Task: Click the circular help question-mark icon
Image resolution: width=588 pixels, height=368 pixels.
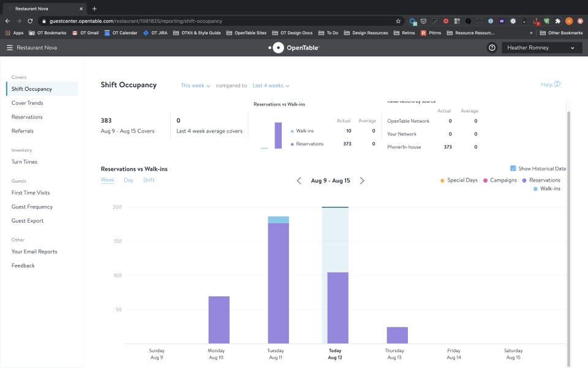Action: coord(492,47)
